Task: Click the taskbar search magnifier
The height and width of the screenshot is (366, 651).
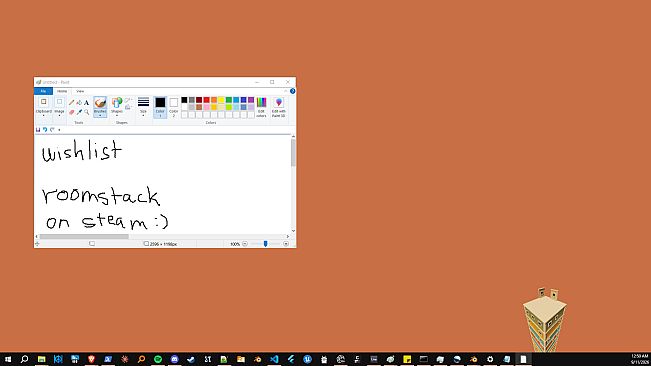Action: click(x=24, y=359)
